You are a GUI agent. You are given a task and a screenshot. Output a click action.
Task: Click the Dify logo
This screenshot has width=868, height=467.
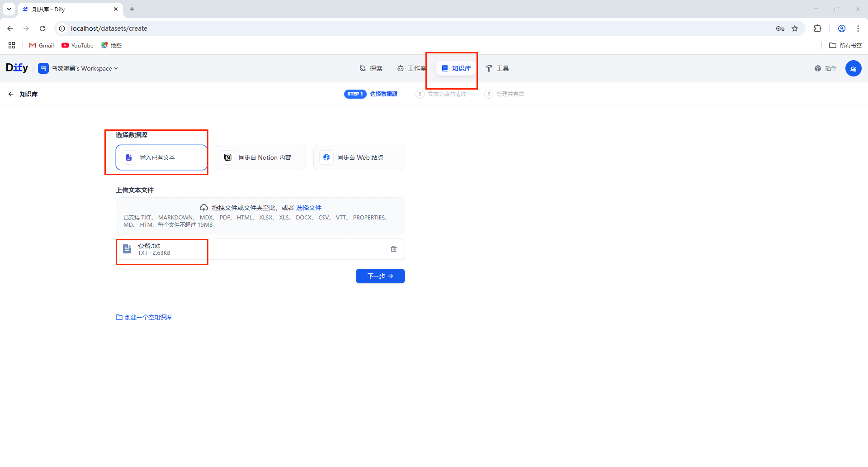click(17, 68)
